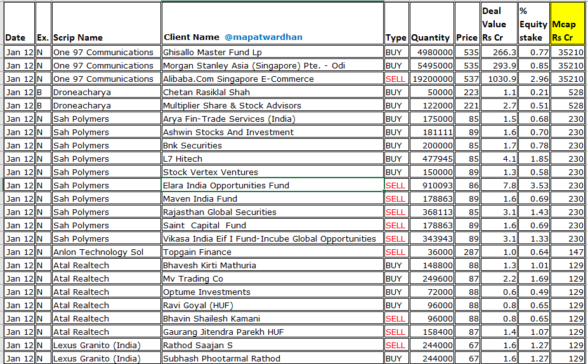This screenshot has width=588, height=364.
Task: Click Stock Vertex Ventures cell
Action: [x=273, y=172]
